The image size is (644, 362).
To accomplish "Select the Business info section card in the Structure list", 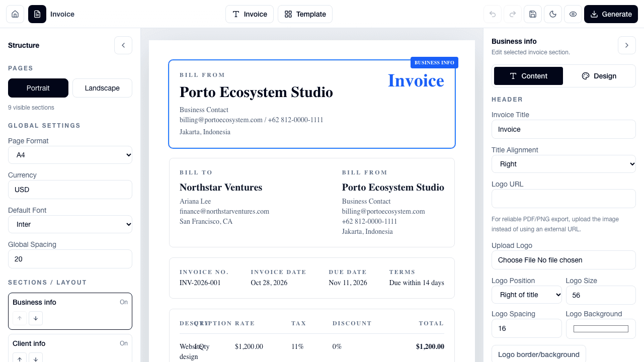I will pos(70,311).
